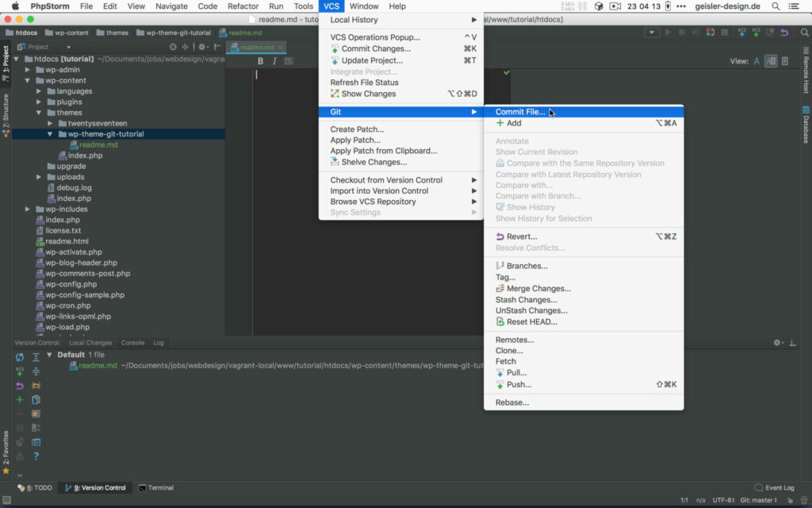Click wp-content breadcrumb in navigation bar

pyautogui.click(x=67, y=33)
